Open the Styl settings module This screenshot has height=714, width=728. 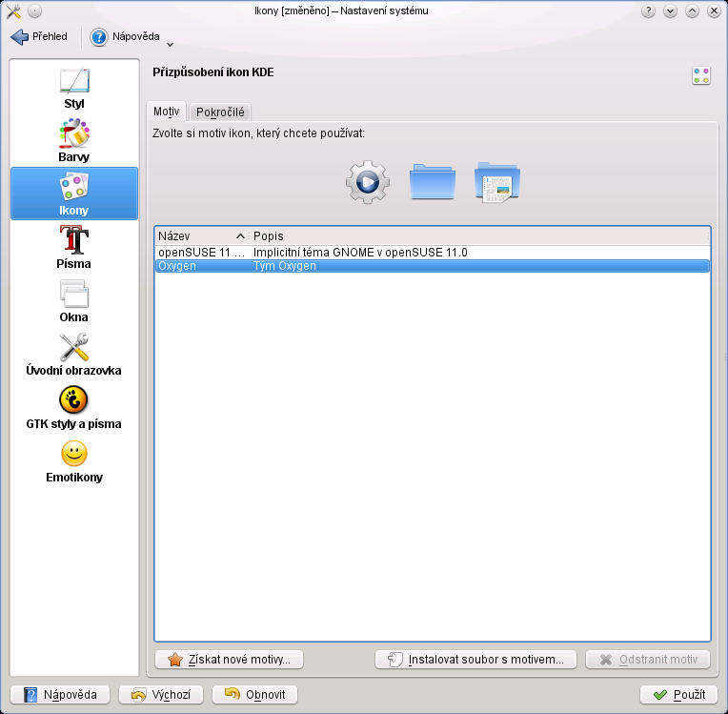(x=73, y=88)
